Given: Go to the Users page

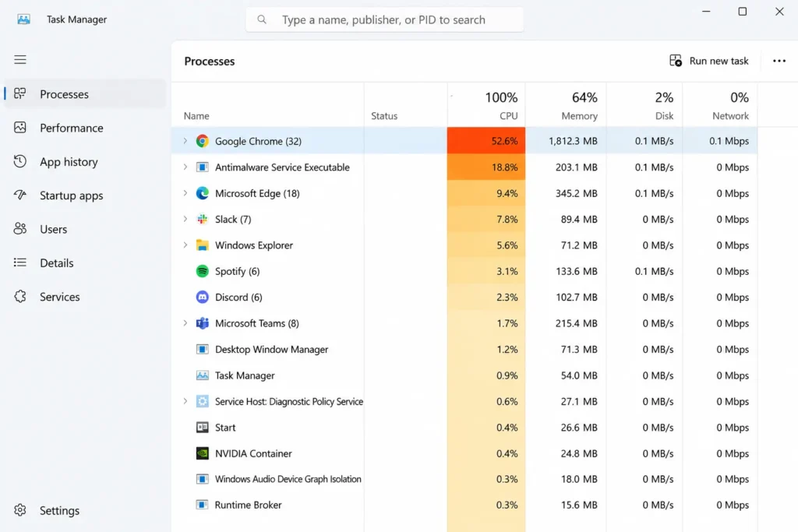Looking at the screenshot, I should point(85,229).
